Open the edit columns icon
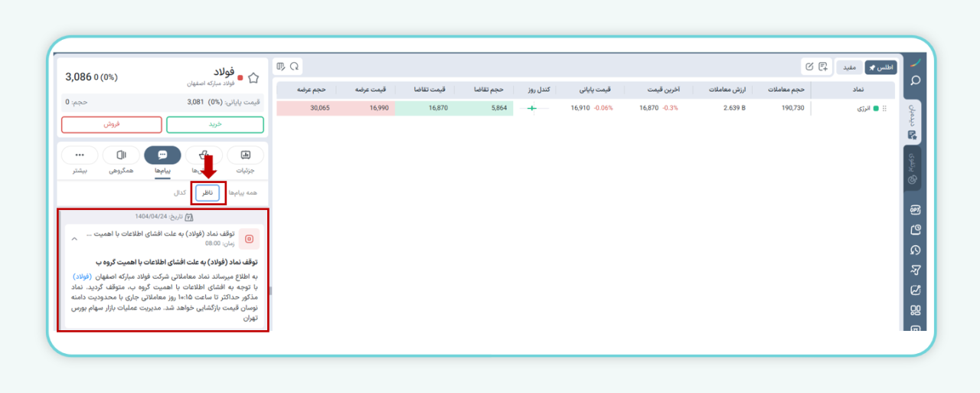The width and height of the screenshot is (980, 393). 282,67
